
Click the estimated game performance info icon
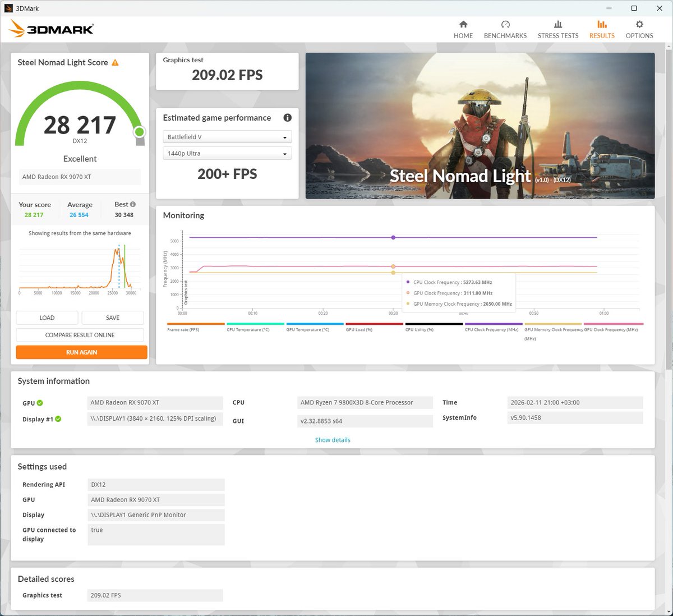click(x=288, y=118)
